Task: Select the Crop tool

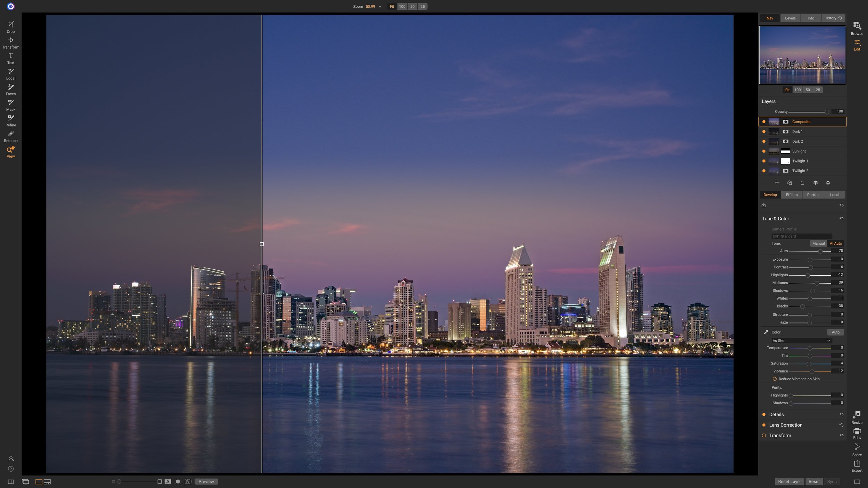Action: [x=11, y=26]
